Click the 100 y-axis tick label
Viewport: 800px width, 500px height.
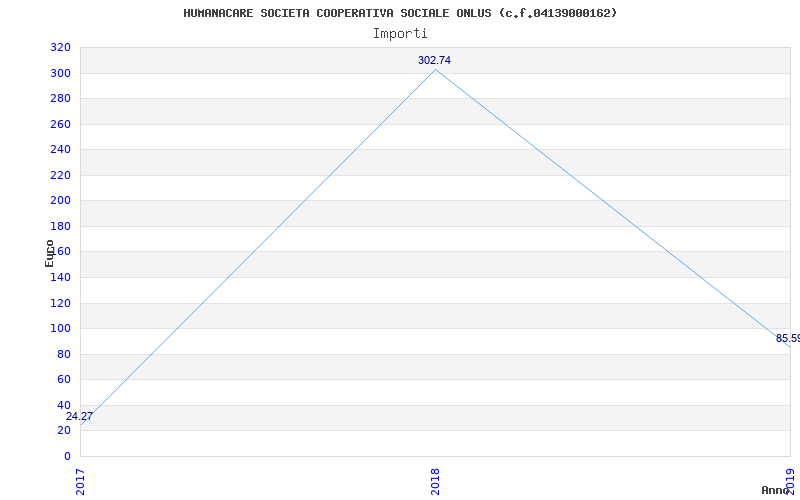pos(60,329)
